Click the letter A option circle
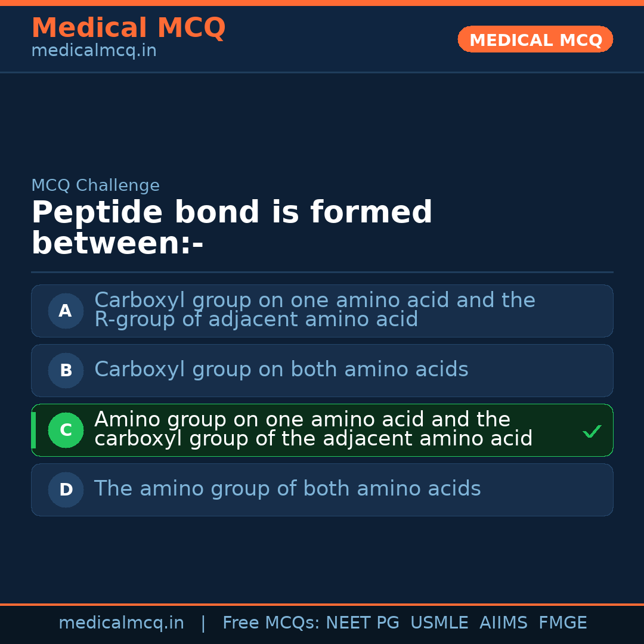The width and height of the screenshot is (644, 644). tap(66, 311)
